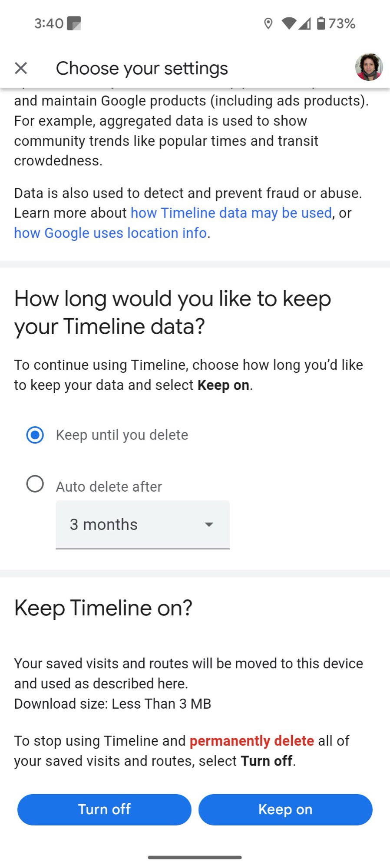Close the Choose your settings page
The image size is (390, 868).
(x=21, y=68)
